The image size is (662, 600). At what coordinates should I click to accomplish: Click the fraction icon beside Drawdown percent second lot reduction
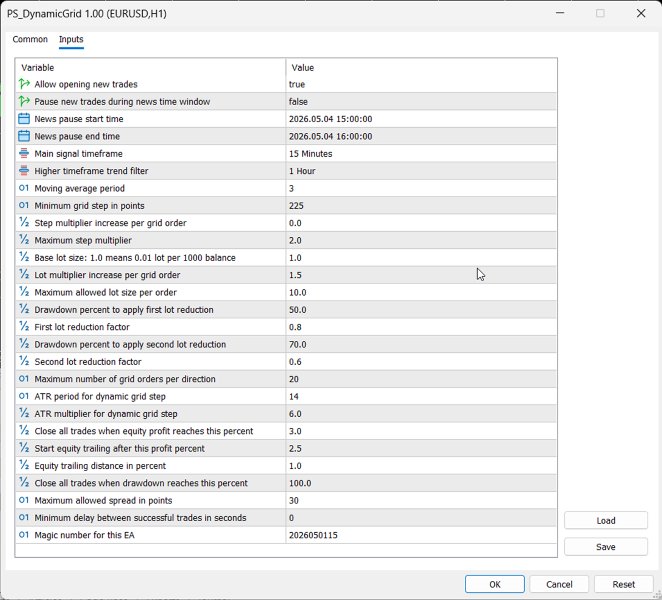tap(24, 344)
